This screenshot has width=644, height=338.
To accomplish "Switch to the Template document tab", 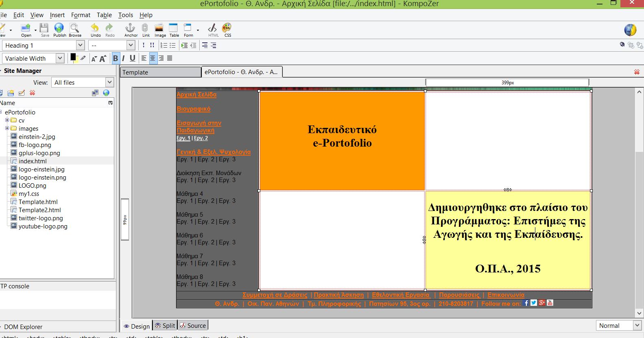I will coord(161,72).
